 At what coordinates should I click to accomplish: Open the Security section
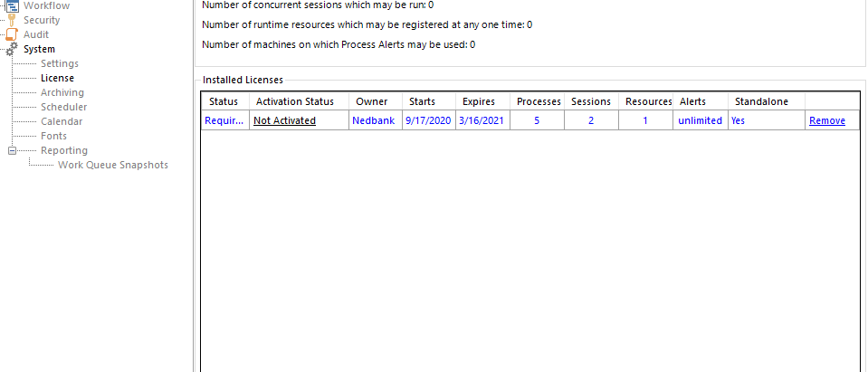tap(42, 21)
